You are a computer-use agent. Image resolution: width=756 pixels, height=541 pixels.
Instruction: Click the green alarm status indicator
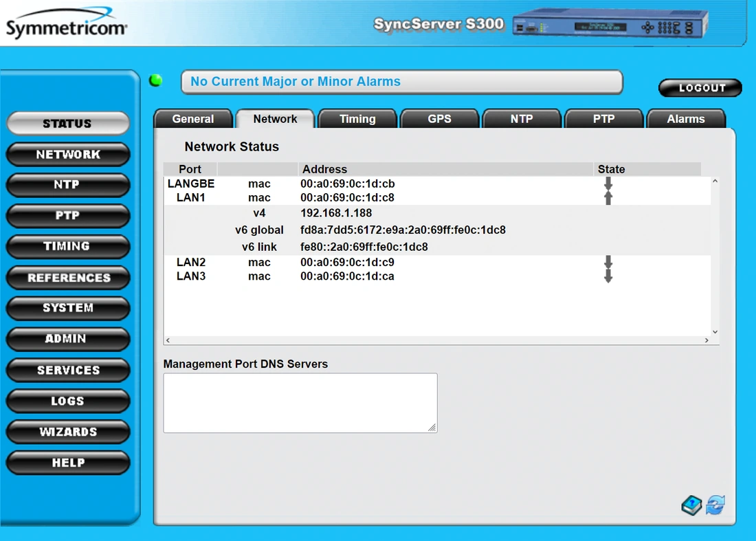(x=156, y=80)
